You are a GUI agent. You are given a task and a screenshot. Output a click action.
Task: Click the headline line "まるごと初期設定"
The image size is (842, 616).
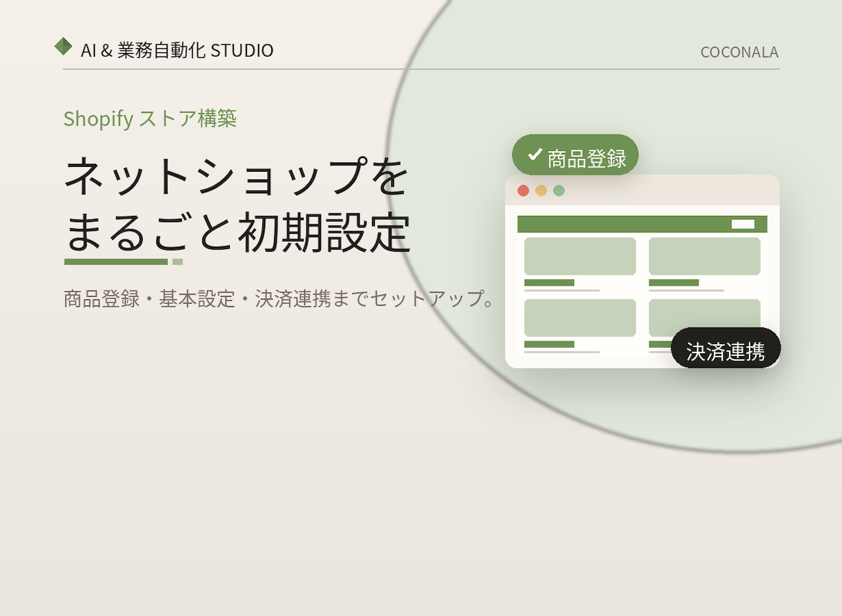237,232
